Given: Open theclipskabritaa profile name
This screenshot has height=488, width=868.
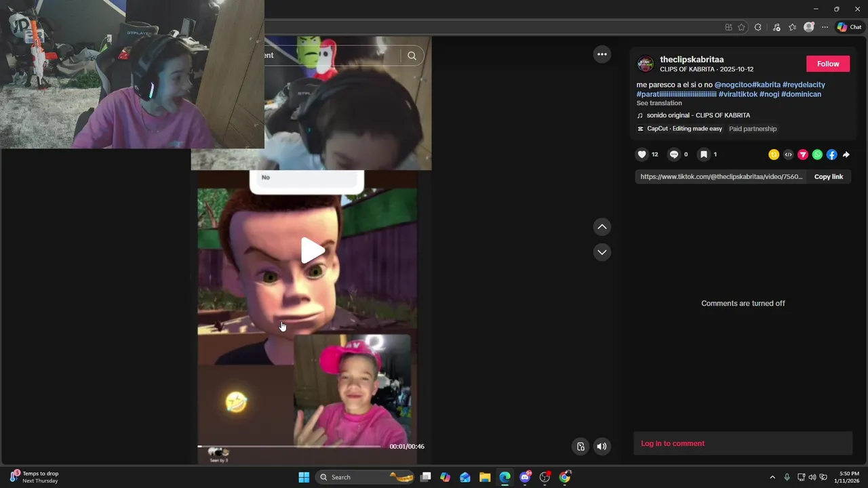Looking at the screenshot, I should tap(692, 60).
